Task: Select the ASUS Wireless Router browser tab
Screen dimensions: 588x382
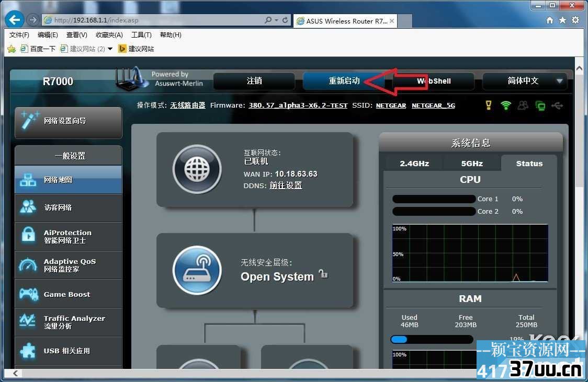Action: 345,21
